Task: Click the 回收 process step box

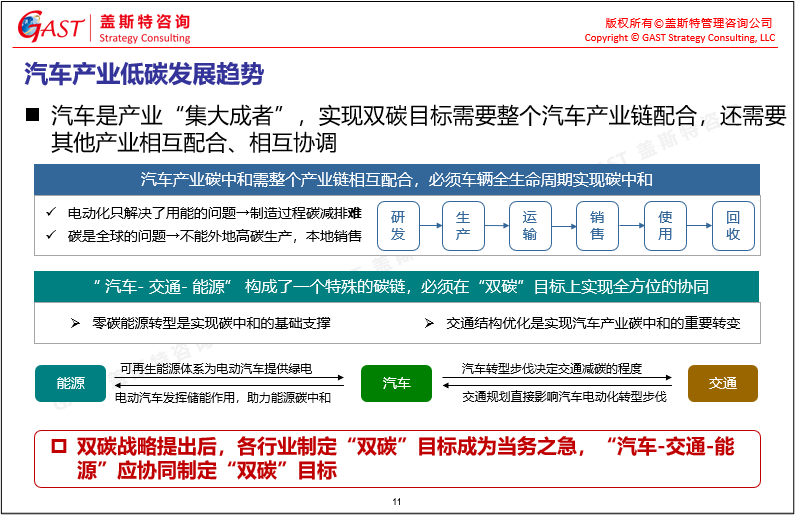Action: click(x=733, y=226)
